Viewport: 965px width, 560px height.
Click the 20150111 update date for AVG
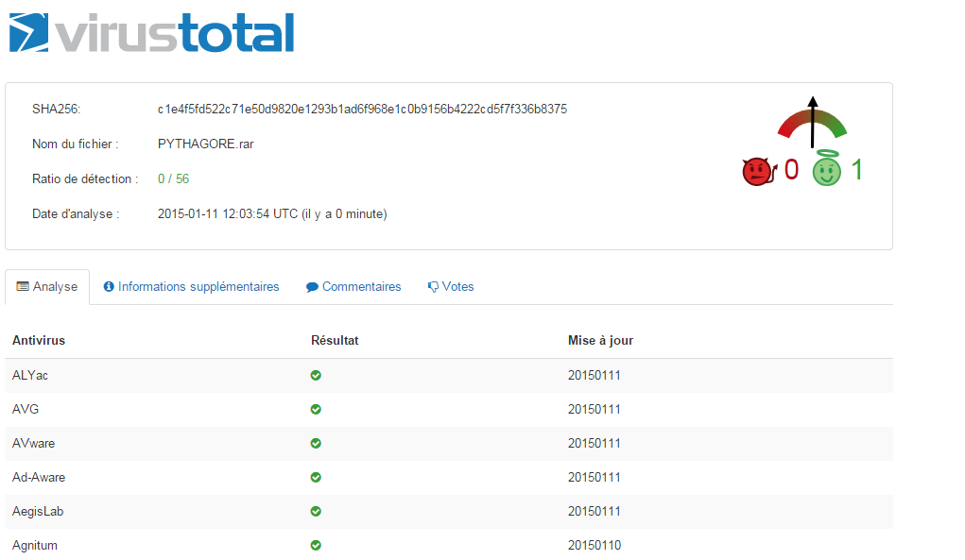click(595, 410)
